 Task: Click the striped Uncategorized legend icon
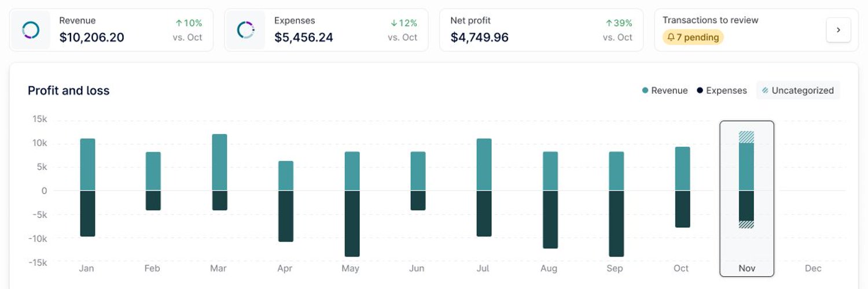click(766, 90)
